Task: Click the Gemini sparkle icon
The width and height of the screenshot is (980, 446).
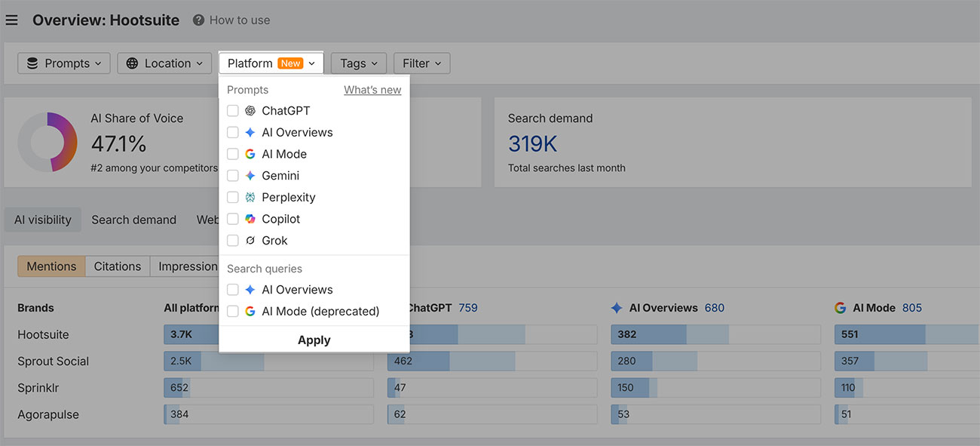Action: (250, 176)
